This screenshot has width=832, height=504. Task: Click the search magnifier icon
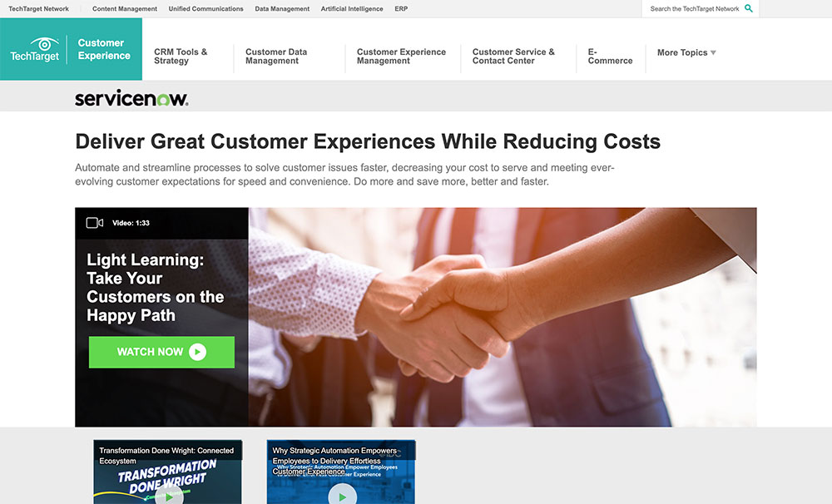(748, 8)
